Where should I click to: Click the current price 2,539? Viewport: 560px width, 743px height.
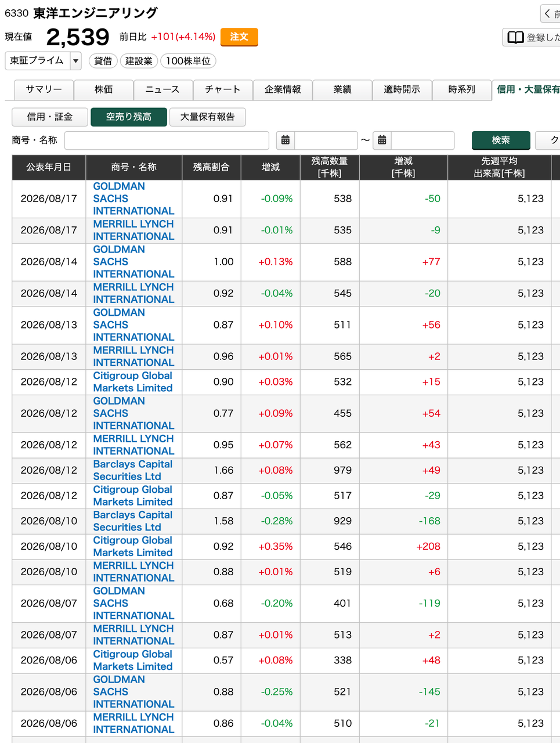pos(78,37)
